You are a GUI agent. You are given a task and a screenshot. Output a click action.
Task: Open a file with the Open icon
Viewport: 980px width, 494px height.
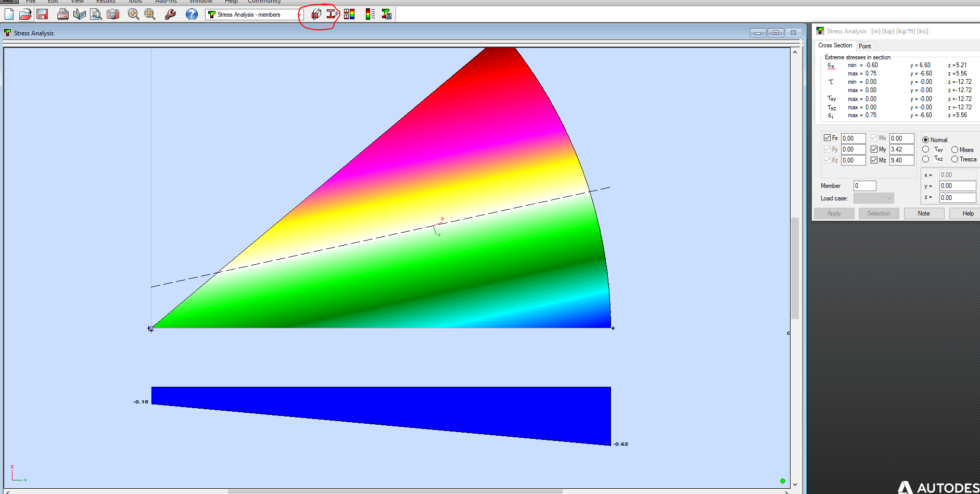pyautogui.click(x=26, y=14)
